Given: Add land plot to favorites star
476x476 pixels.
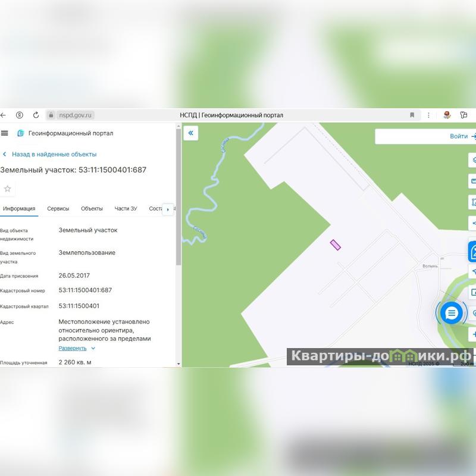Looking at the screenshot, I should point(8,189).
